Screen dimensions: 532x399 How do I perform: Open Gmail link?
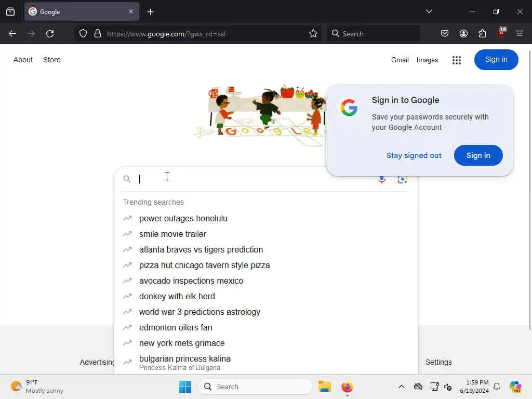coord(400,60)
